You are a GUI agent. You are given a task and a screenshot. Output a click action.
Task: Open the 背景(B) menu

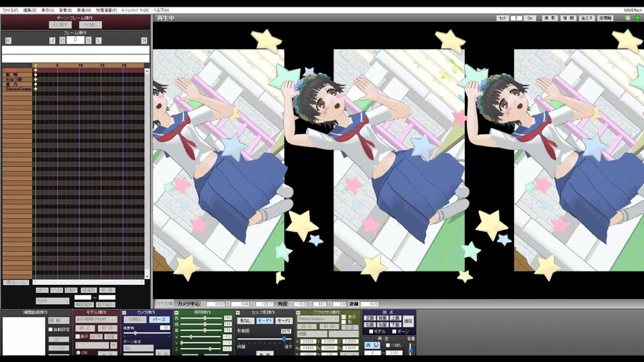[x=65, y=10]
